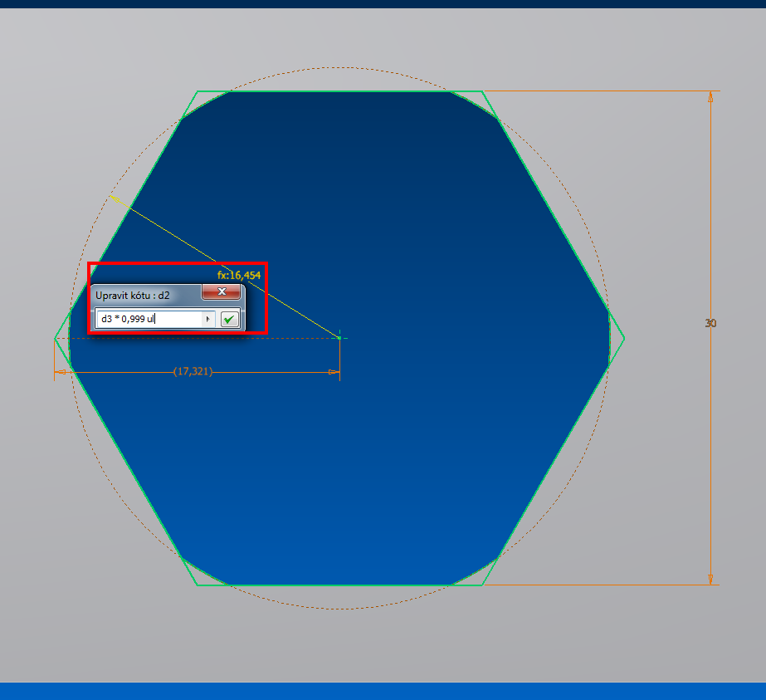766x700 pixels.
Task: Confirm dimension with green checkmark button
Action: pyautogui.click(x=230, y=319)
